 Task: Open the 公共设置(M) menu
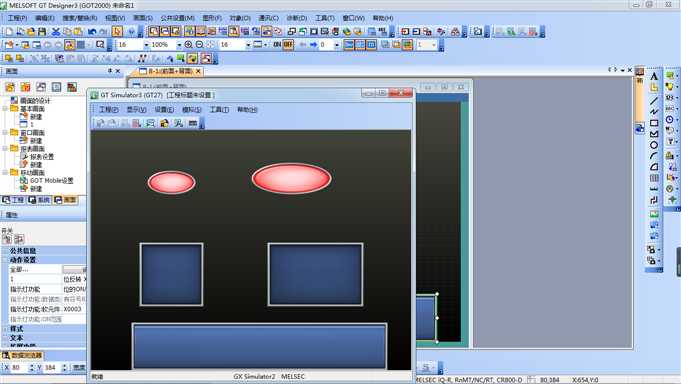pos(177,18)
